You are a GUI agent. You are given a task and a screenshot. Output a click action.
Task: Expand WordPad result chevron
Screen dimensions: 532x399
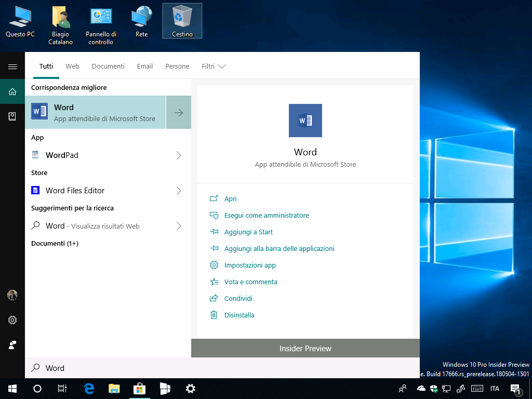(179, 155)
